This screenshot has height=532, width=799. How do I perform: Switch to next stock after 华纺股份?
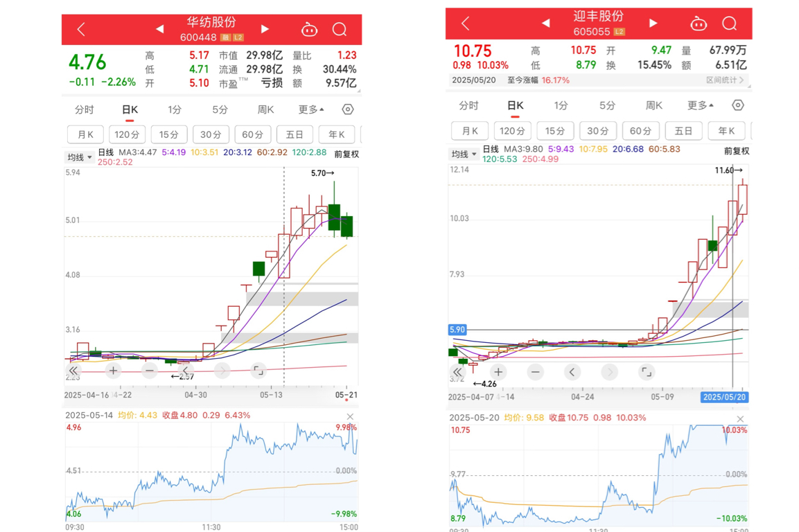265,29
